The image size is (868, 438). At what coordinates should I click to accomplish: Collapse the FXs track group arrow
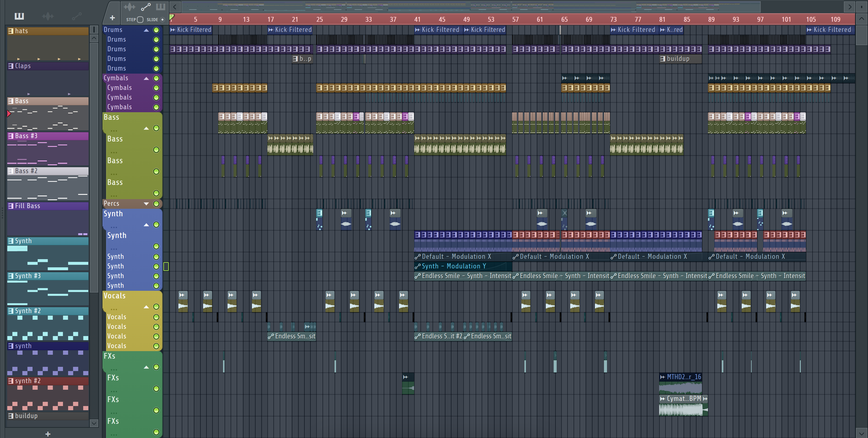click(146, 367)
